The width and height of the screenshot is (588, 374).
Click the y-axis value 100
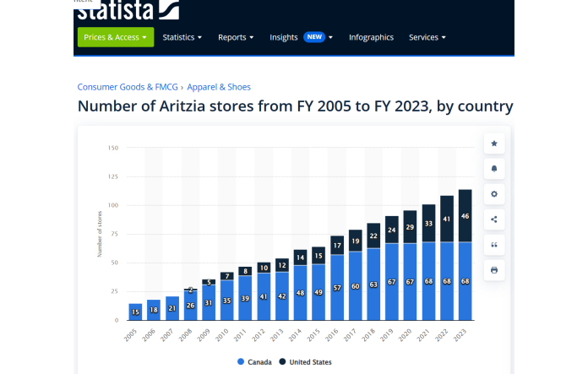(x=113, y=205)
